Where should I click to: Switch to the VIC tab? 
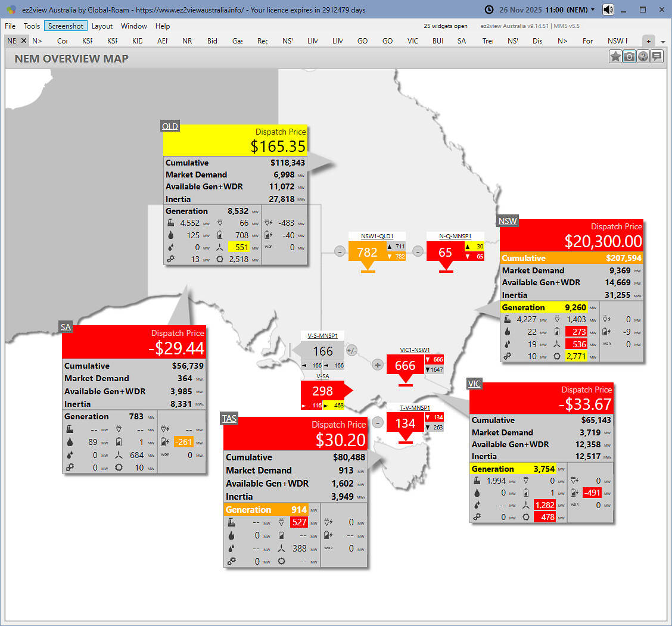click(412, 41)
